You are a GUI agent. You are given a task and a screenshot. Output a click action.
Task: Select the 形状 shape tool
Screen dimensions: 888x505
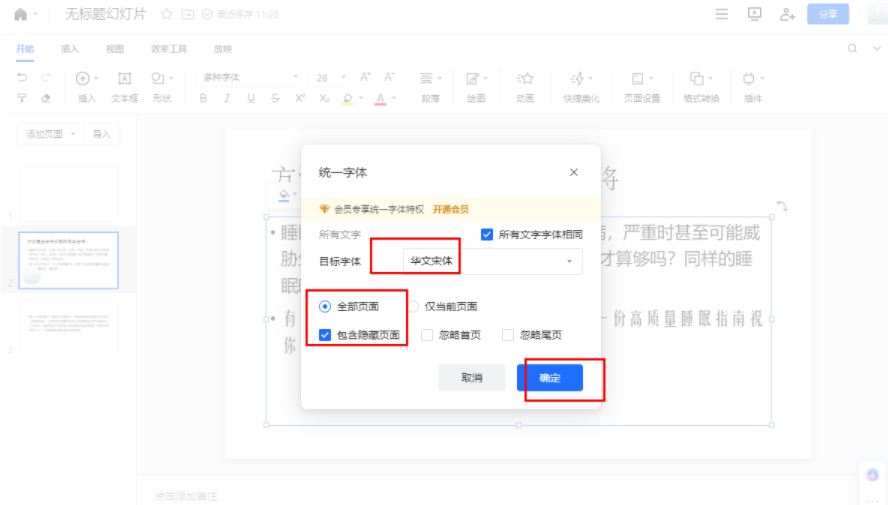[x=157, y=78]
